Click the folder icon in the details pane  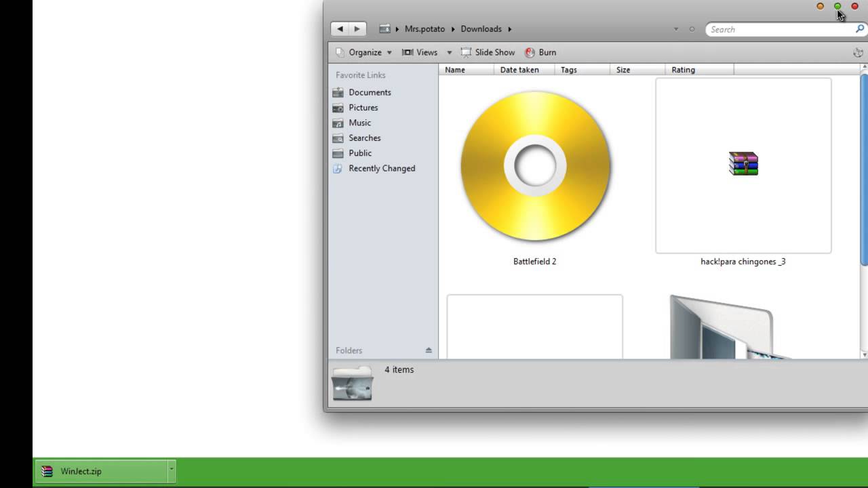point(352,384)
